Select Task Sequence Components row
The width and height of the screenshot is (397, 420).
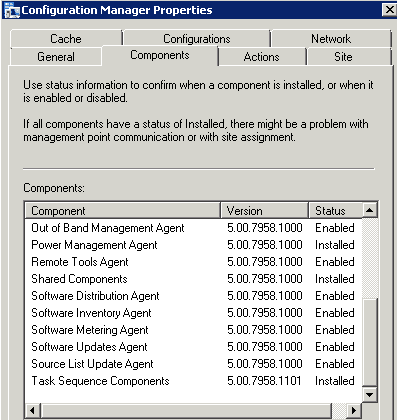click(193, 381)
